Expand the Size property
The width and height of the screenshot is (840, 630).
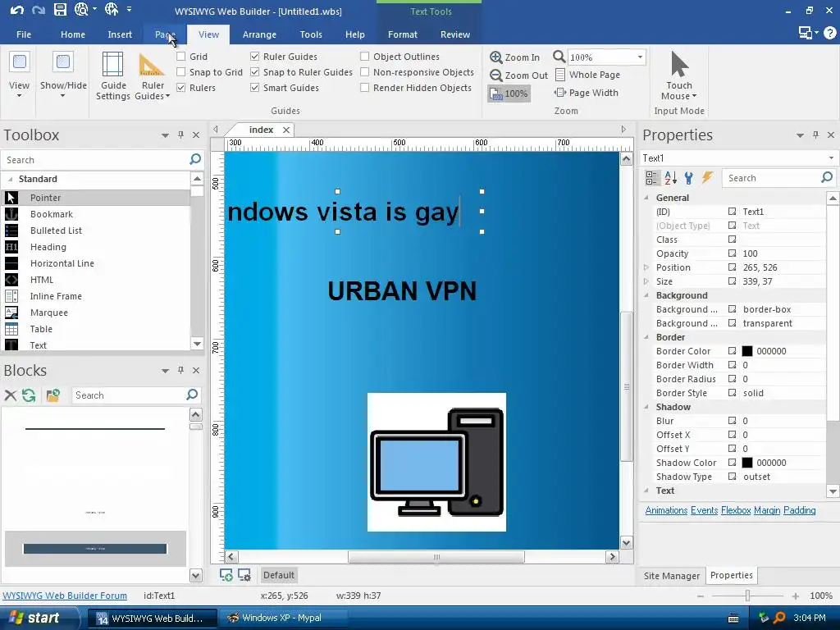[646, 281]
